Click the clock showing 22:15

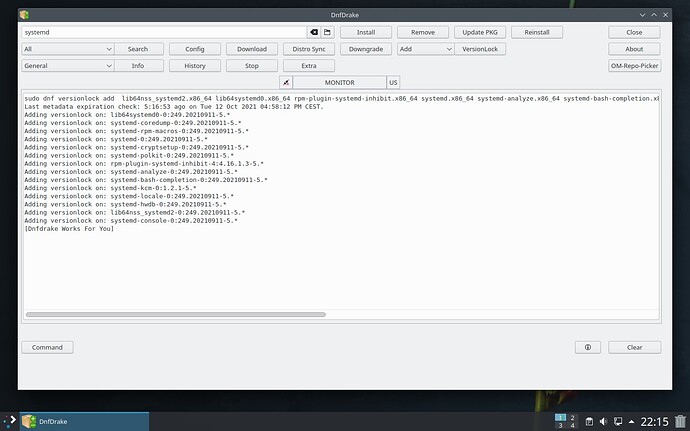[x=654, y=422]
